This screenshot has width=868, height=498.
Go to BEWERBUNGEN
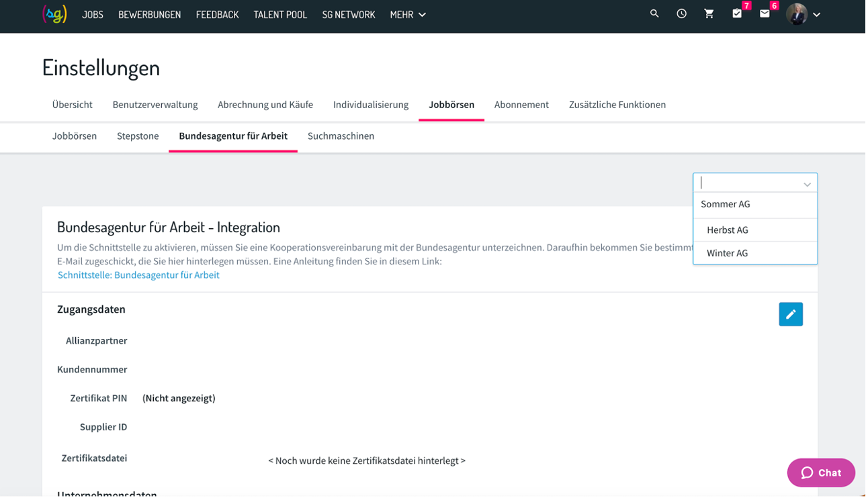[x=150, y=15]
